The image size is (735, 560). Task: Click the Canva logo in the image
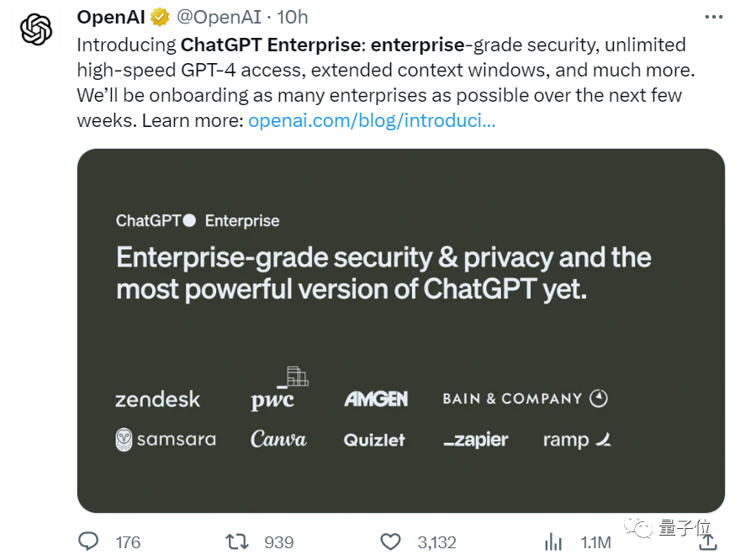pos(278,438)
